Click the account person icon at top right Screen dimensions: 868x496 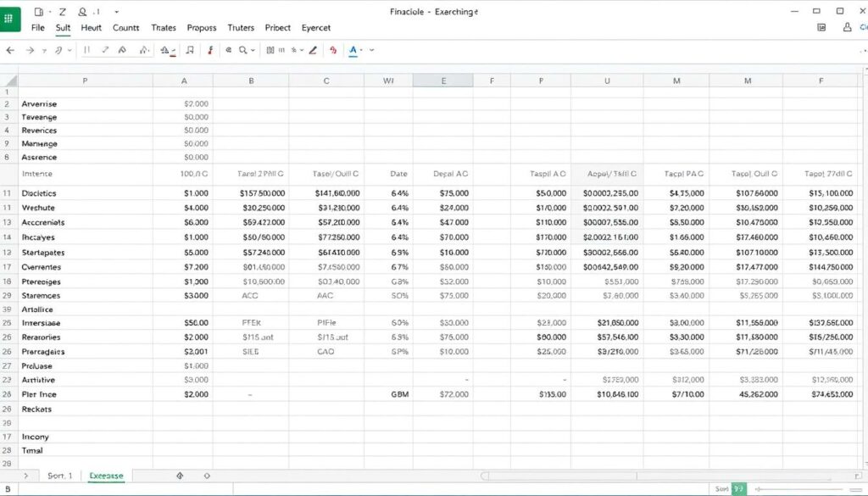click(x=847, y=27)
